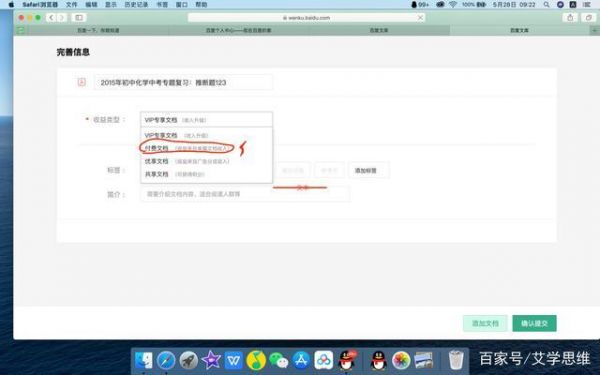Select the 共享文档 option

click(206, 174)
